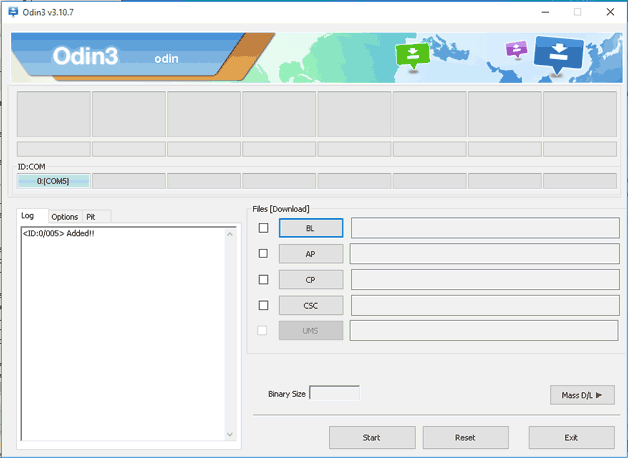The width and height of the screenshot is (628, 458).
Task: Focus the CP file path field
Action: [485, 279]
